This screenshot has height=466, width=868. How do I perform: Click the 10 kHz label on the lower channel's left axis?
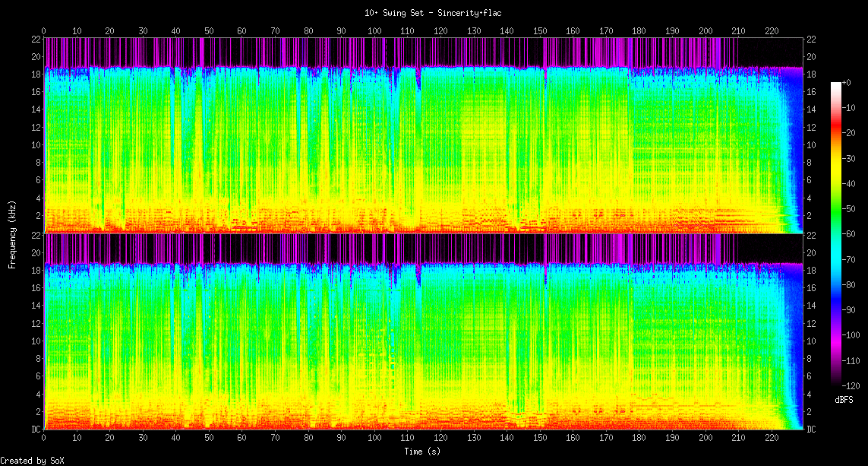[x=36, y=341]
